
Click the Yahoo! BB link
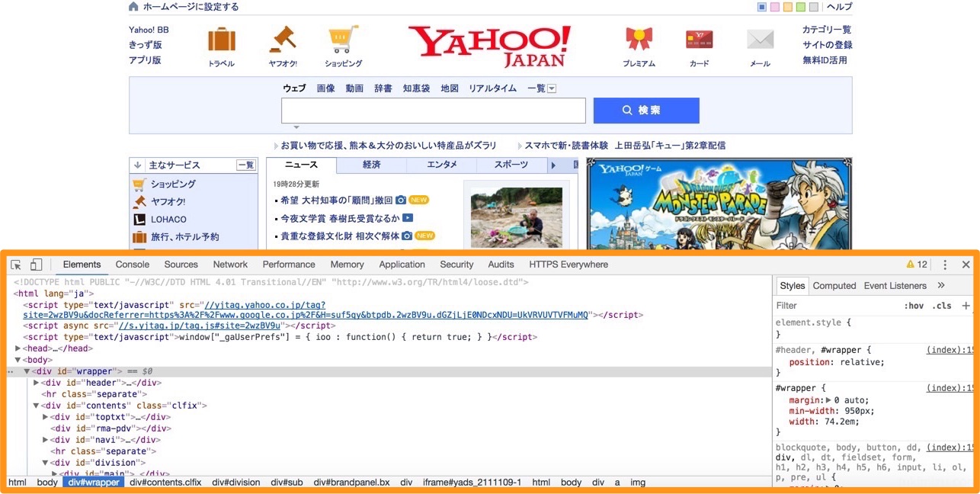coord(149,30)
